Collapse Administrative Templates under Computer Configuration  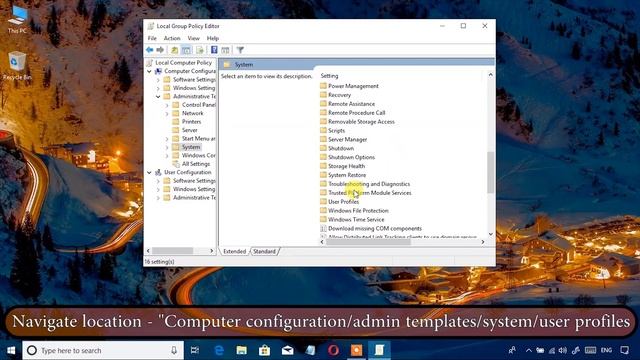pos(158,96)
